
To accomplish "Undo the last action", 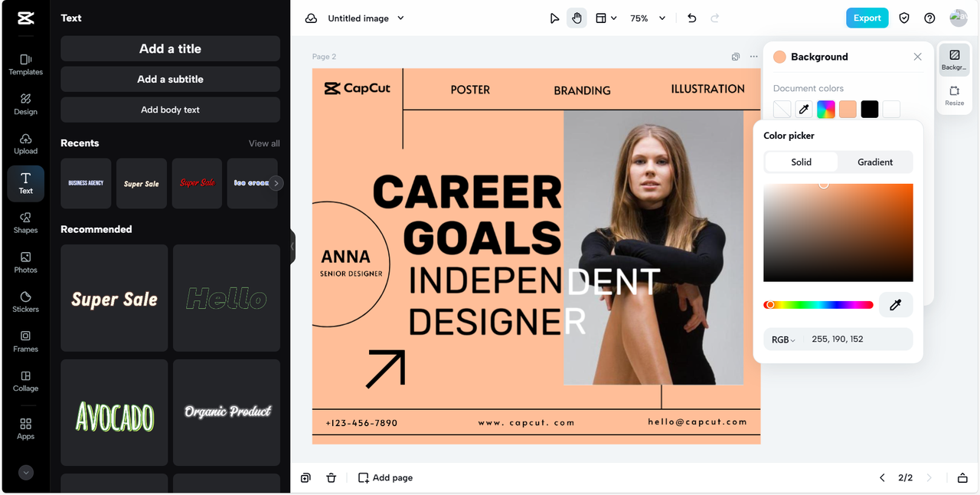I will [691, 18].
